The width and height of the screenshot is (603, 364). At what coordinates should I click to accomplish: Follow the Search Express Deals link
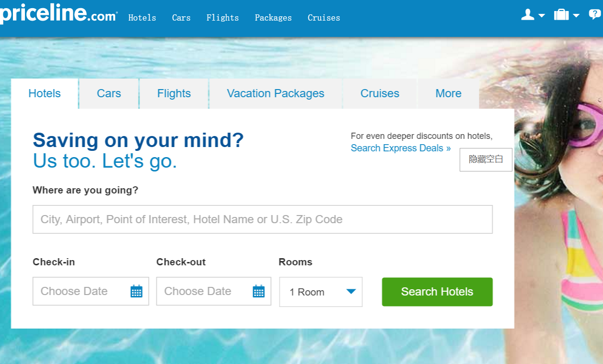point(401,148)
